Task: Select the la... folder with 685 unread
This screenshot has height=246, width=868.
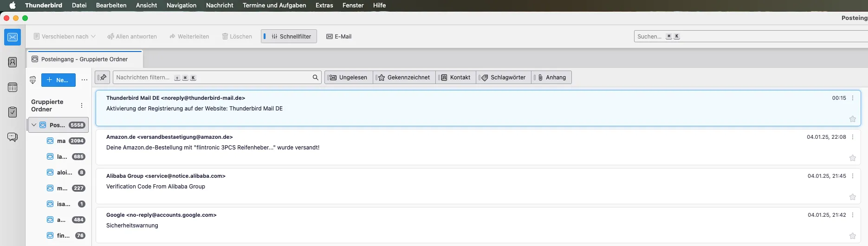Action: 58,156
